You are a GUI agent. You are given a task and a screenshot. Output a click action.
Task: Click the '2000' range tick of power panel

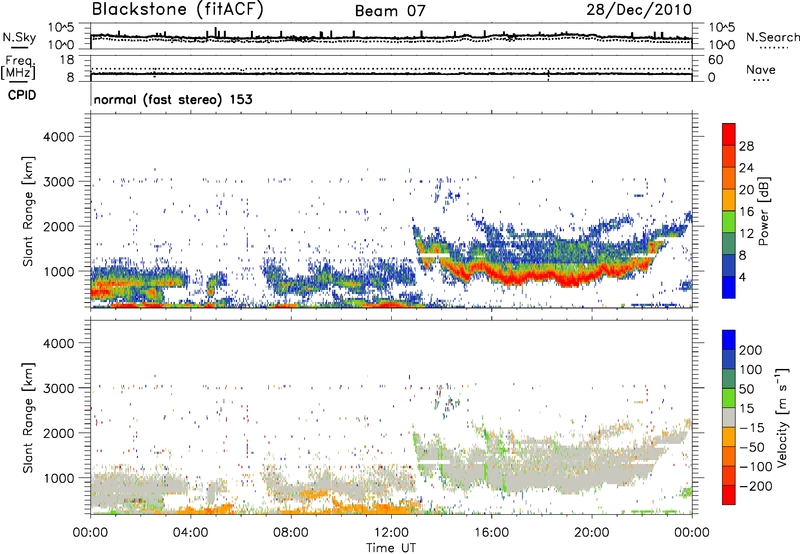(58, 226)
